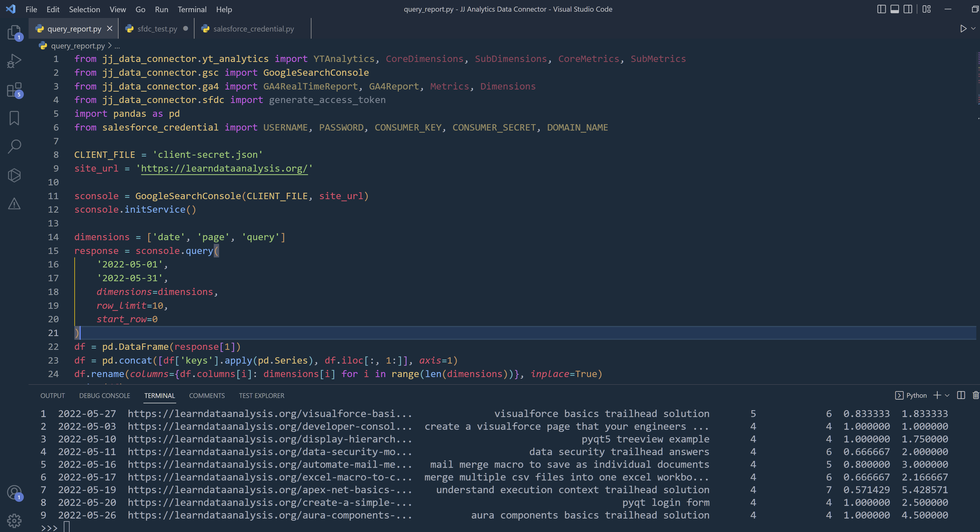
Task: Switch to the sfdc_test.py tab
Action: click(x=157, y=29)
